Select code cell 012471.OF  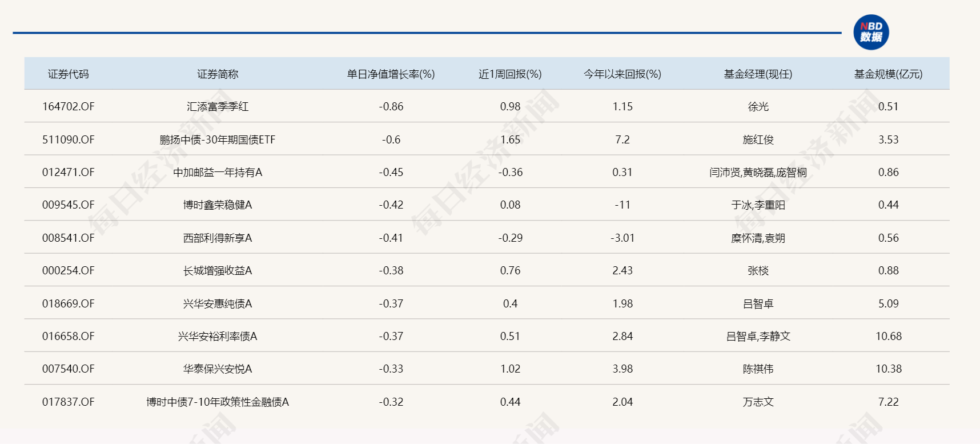[x=69, y=172]
